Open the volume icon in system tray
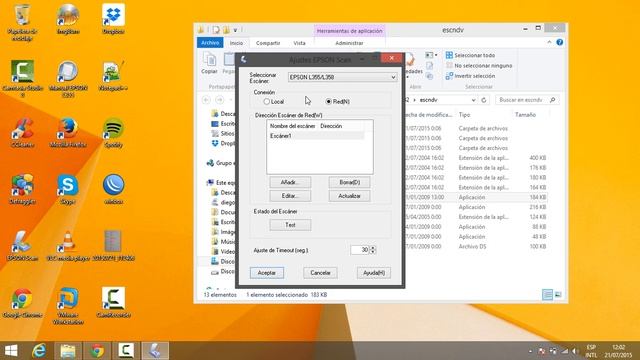Screen dimensions: 640x360 (x=575, y=351)
